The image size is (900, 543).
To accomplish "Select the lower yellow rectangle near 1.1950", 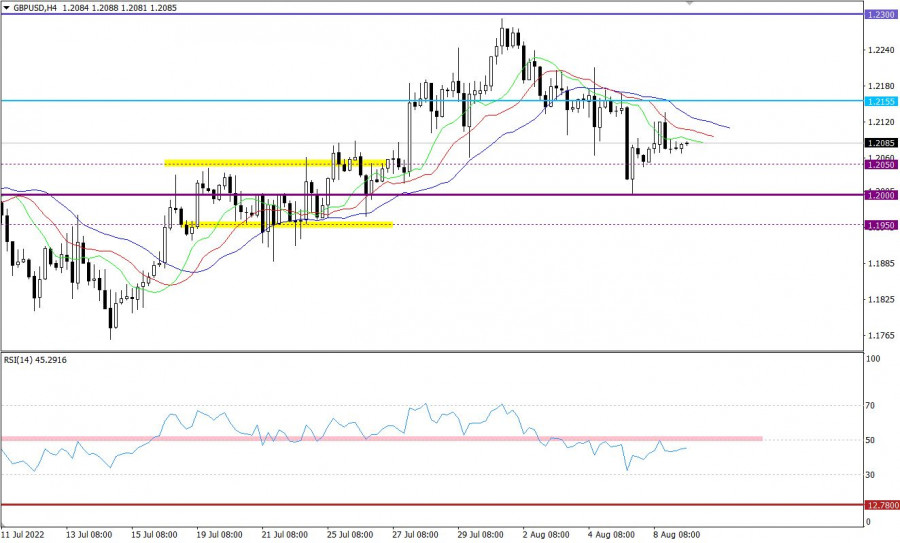I will click(x=290, y=224).
